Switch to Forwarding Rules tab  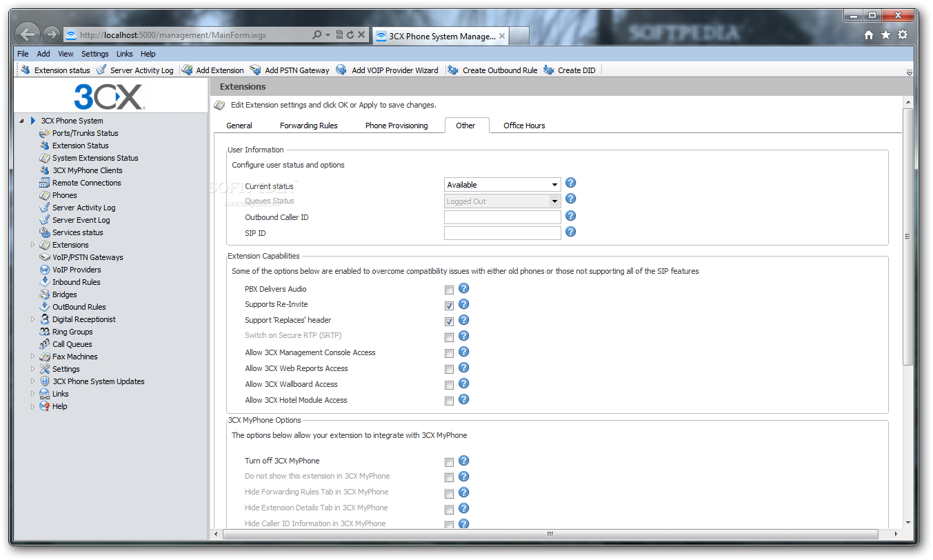coord(309,126)
